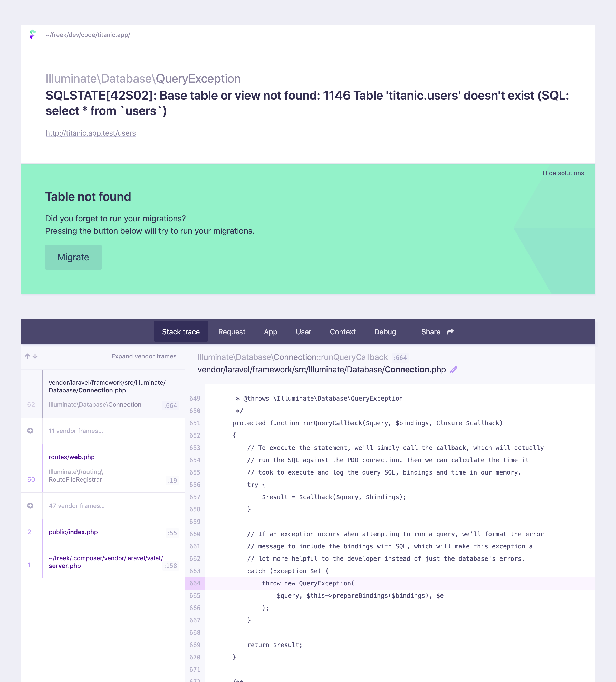The image size is (616, 682).
Task: Toggle Expand vendor frames visibility
Action: [x=144, y=356]
